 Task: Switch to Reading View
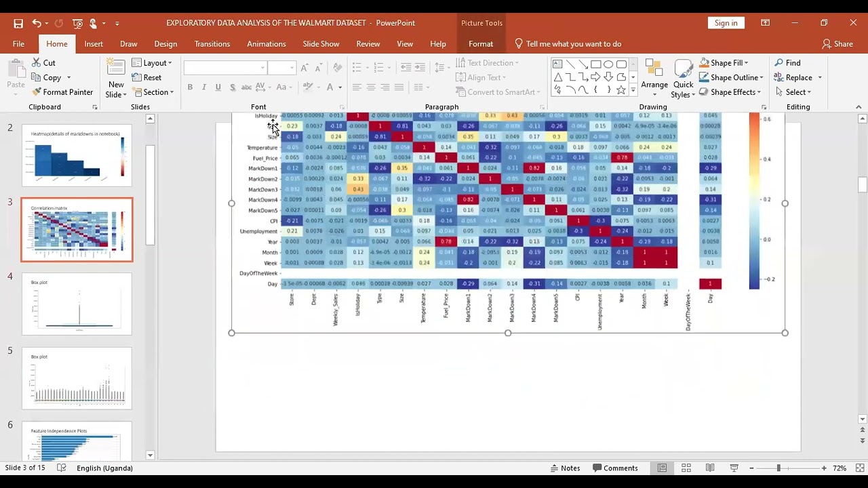(710, 468)
